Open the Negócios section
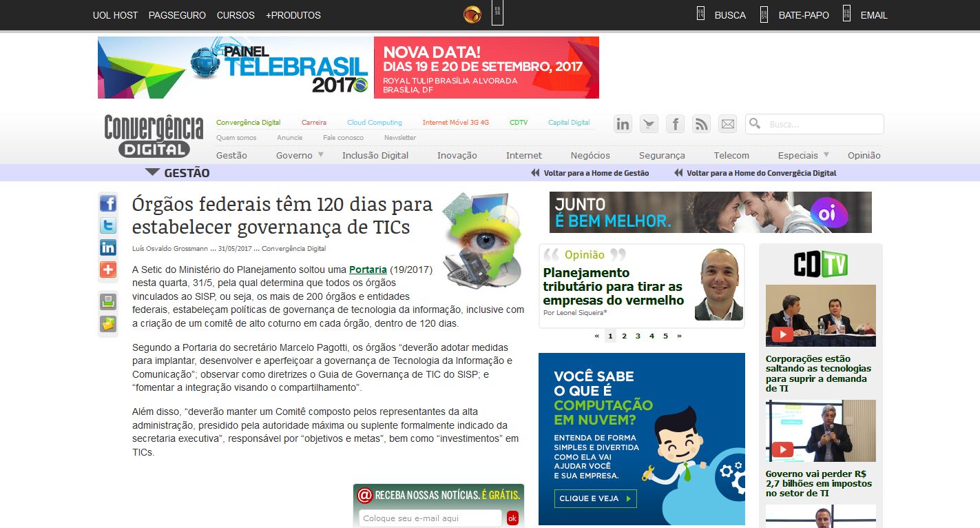This screenshot has height=528, width=980. click(x=590, y=155)
